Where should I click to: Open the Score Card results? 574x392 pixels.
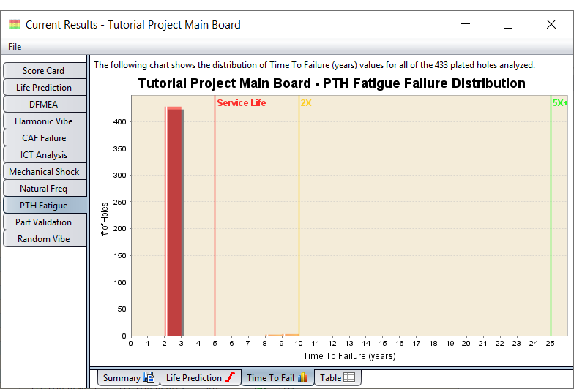coord(45,70)
